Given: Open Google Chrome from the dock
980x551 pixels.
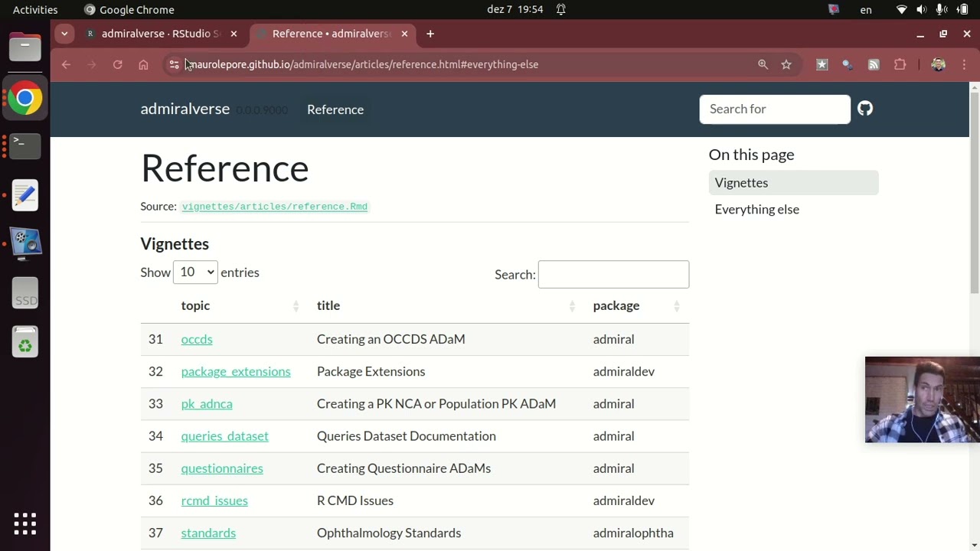Looking at the screenshot, I should pyautogui.click(x=25, y=98).
